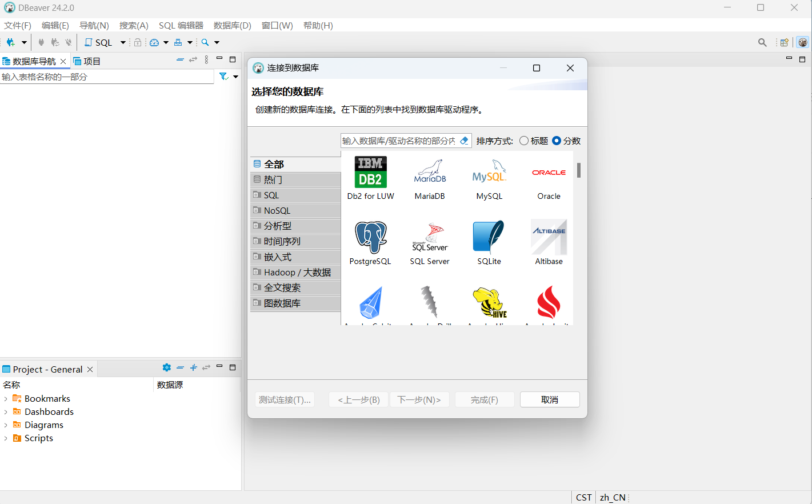The height and width of the screenshot is (504, 812).
Task: Click the driver list vertical scrollbar
Action: click(x=579, y=170)
